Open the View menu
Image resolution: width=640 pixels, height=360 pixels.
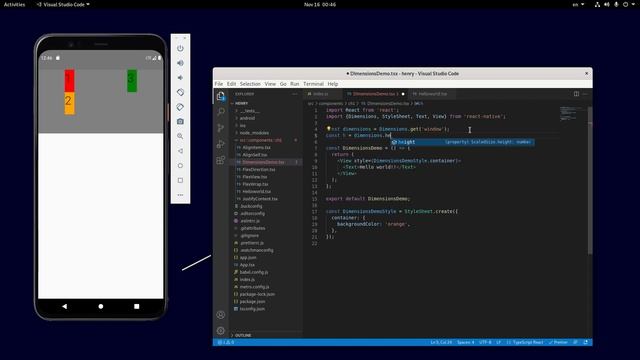click(x=270, y=84)
